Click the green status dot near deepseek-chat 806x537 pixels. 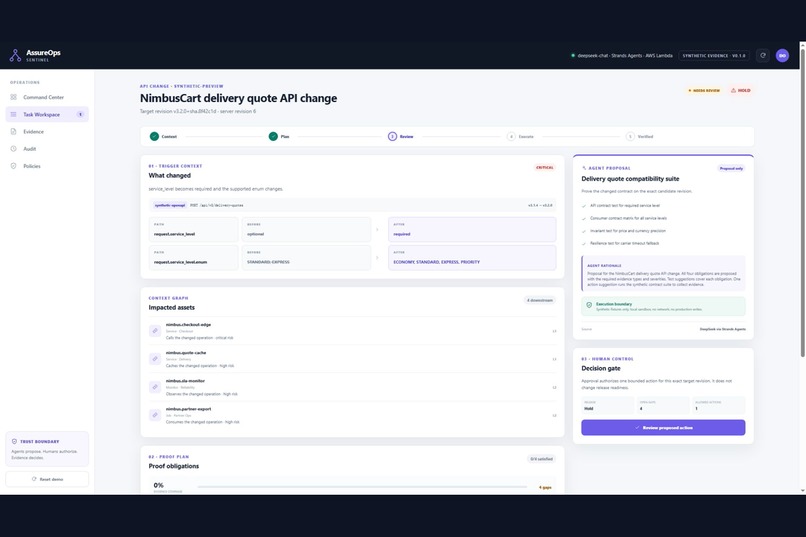[x=573, y=55]
